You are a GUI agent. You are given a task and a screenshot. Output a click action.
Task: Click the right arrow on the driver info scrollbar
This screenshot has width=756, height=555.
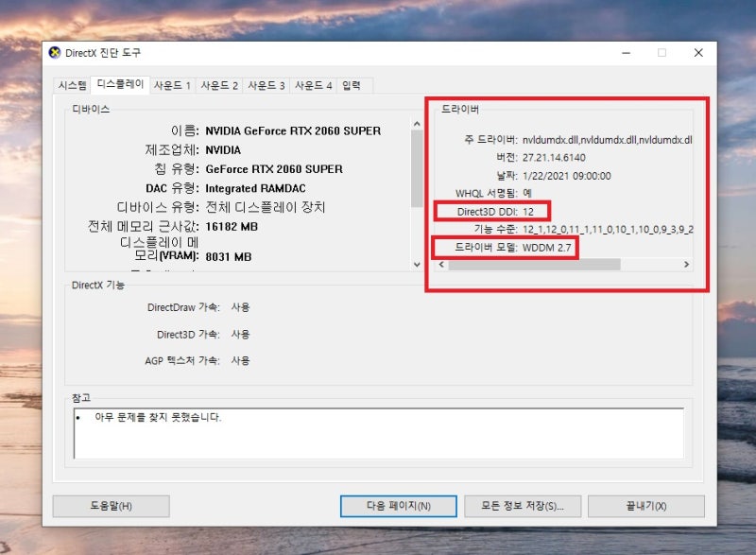pyautogui.click(x=688, y=265)
